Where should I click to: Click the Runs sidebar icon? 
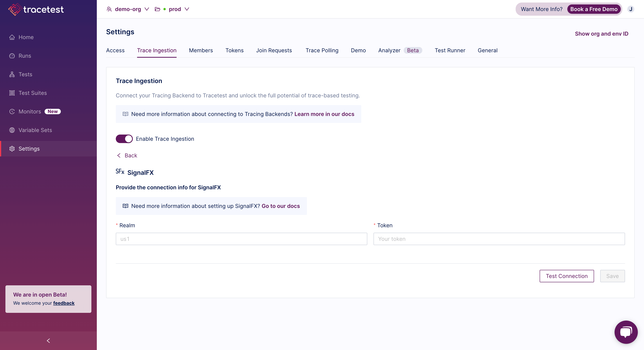coord(12,56)
